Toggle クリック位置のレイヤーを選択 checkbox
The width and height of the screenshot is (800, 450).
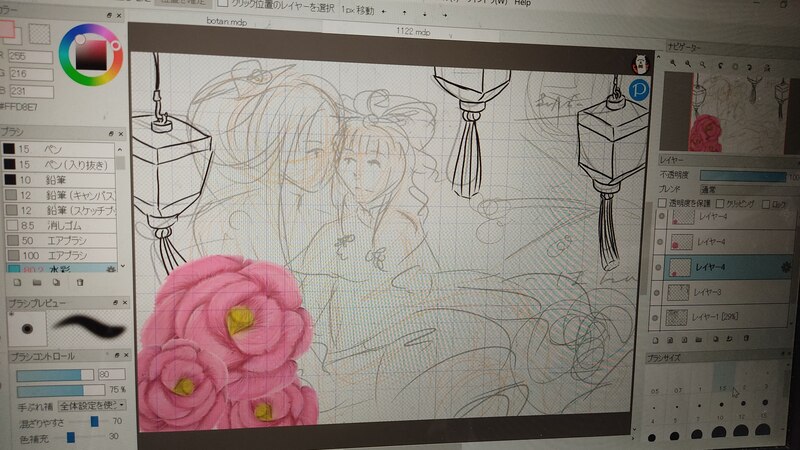pos(222,4)
